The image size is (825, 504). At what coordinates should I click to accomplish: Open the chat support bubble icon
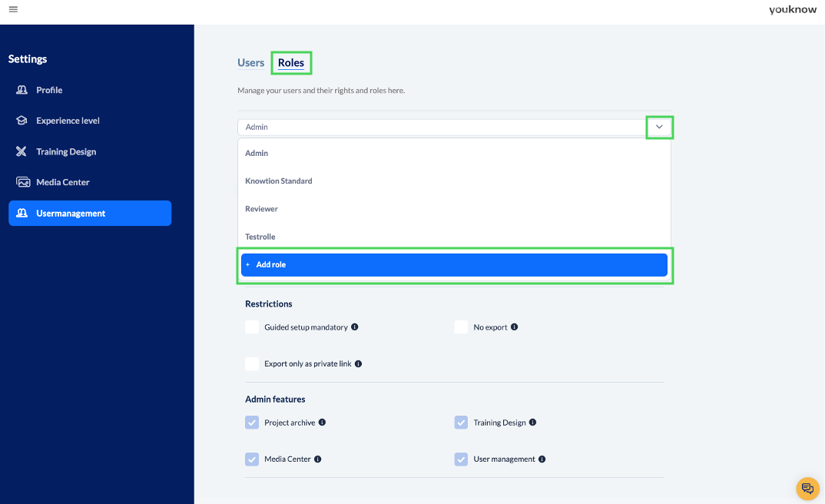(x=807, y=489)
